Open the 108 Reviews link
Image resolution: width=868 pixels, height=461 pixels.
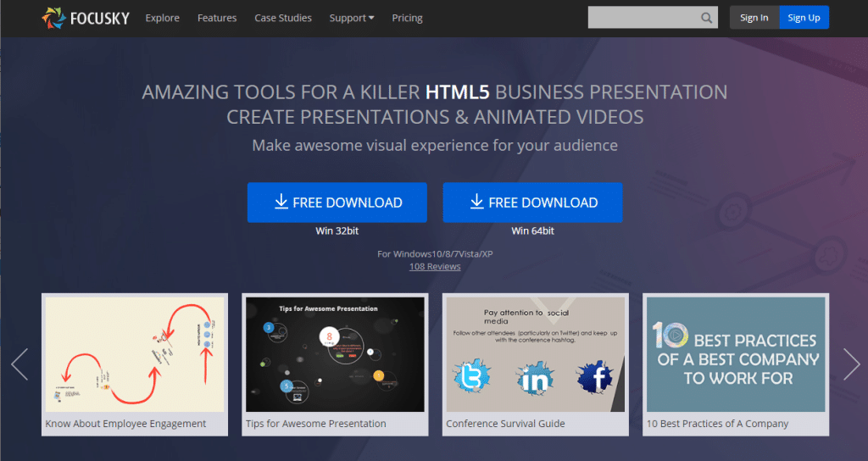point(434,266)
